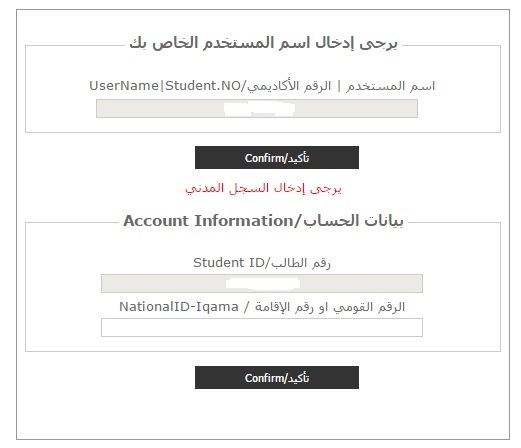Click the Arabic "الرقم الأكاديمي" label
This screenshot has height=448, width=521.
(x=289, y=86)
